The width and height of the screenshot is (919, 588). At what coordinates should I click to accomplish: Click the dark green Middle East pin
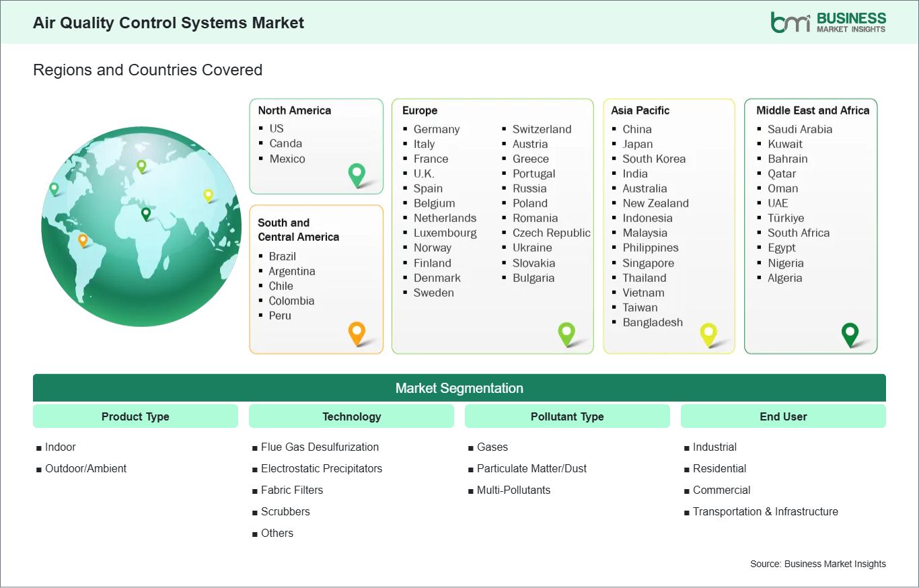point(850,334)
